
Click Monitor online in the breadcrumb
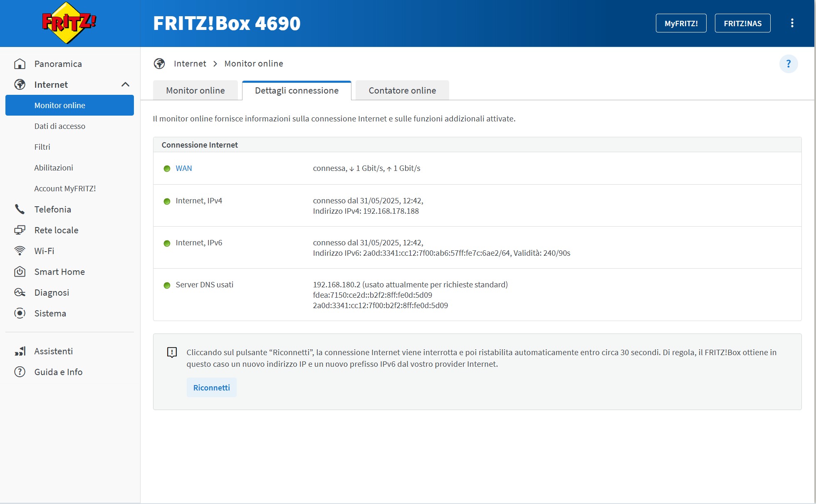[x=254, y=64]
